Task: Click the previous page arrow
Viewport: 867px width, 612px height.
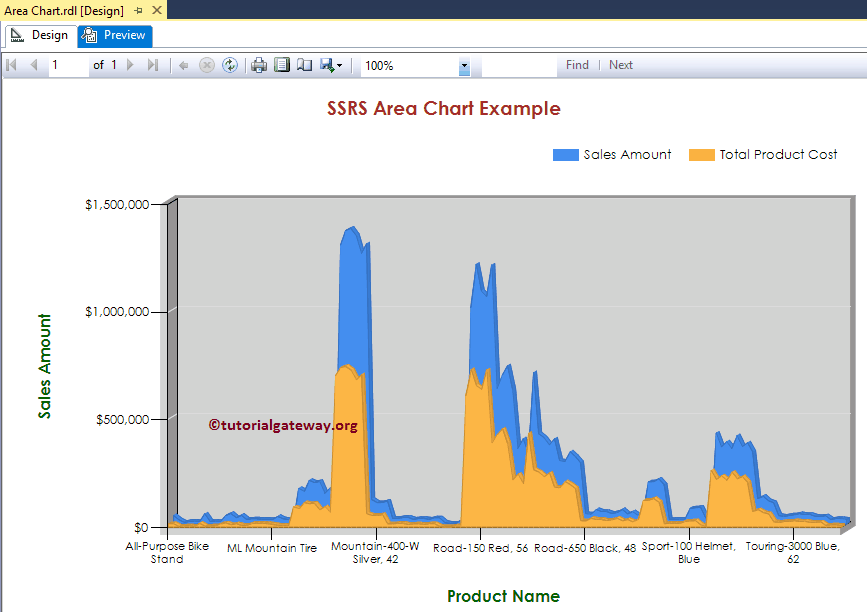Action: tap(33, 65)
